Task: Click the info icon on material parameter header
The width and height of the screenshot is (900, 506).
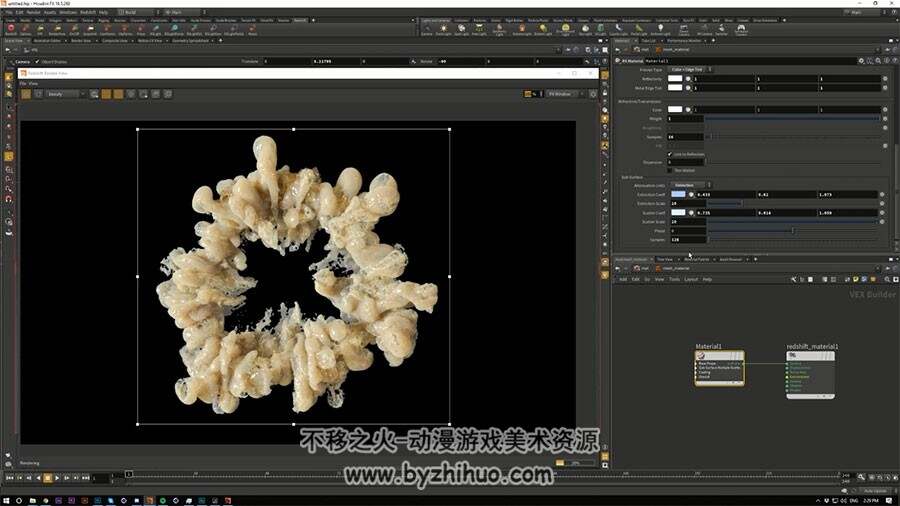Action: click(x=887, y=60)
